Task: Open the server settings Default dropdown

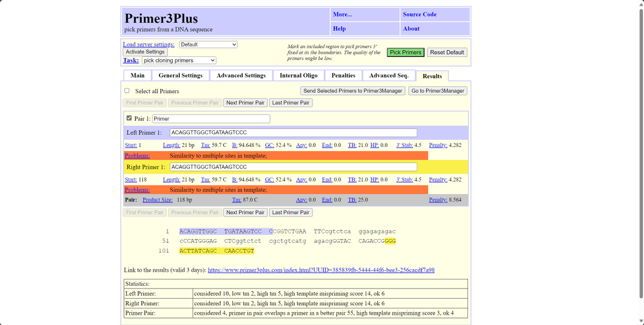Action: click(x=208, y=45)
